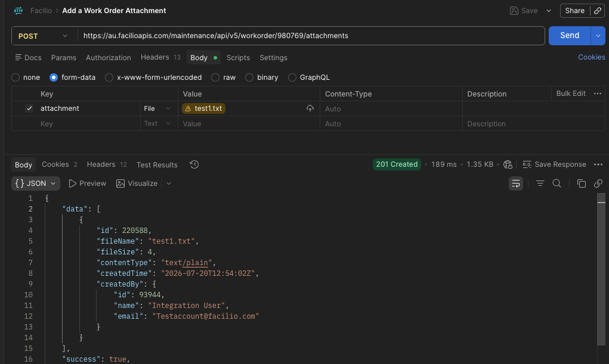The image size is (609, 364).
Task: Click the HTTP request type icon
Action: point(18,11)
